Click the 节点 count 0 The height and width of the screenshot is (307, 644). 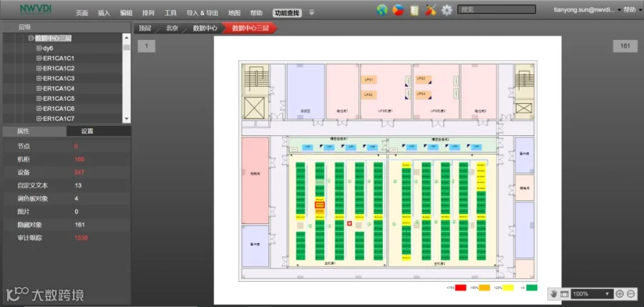(x=76, y=146)
